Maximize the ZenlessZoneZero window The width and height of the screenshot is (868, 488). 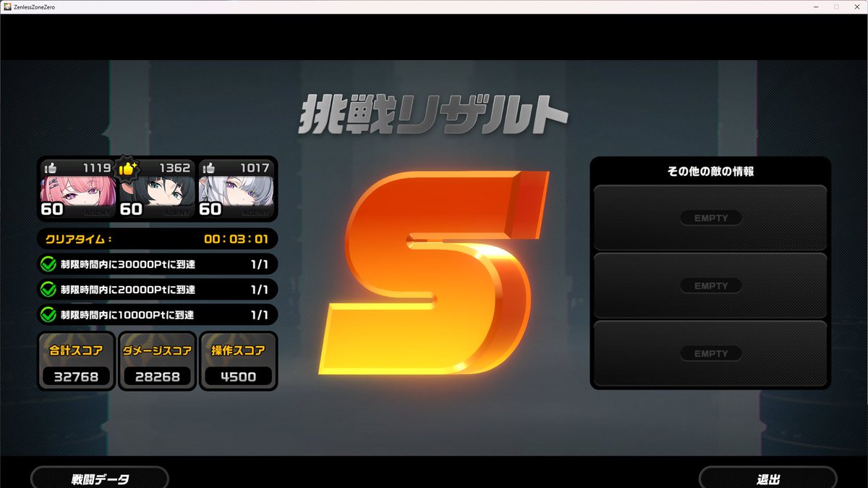pos(836,7)
